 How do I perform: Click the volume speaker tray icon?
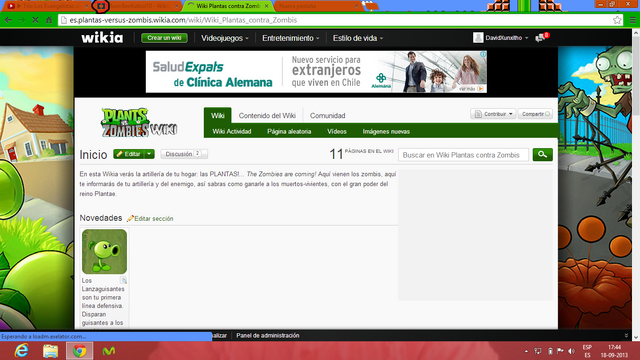[571, 351]
